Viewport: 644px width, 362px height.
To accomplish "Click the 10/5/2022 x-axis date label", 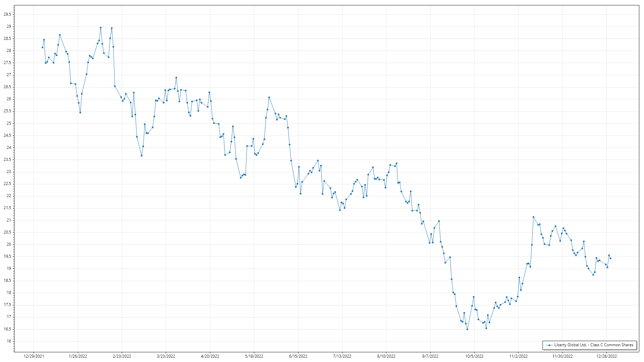I will pos(474,356).
